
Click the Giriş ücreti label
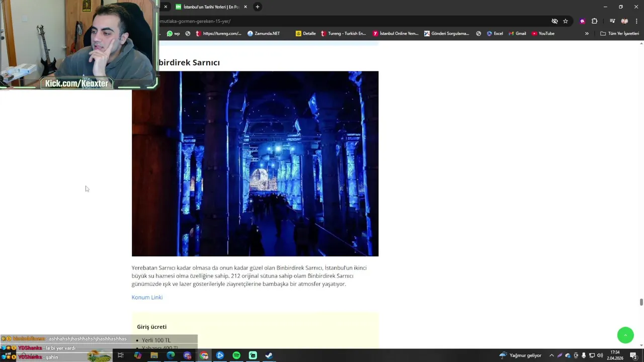151,327
